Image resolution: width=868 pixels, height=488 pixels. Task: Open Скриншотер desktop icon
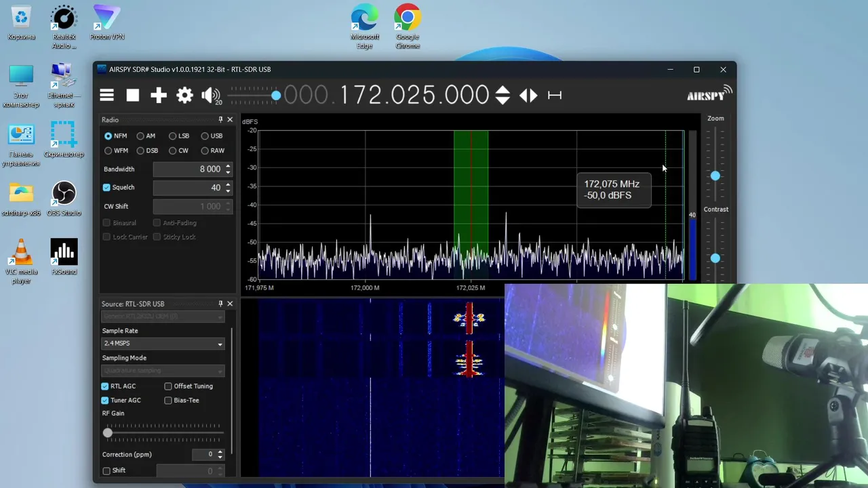[64, 140]
